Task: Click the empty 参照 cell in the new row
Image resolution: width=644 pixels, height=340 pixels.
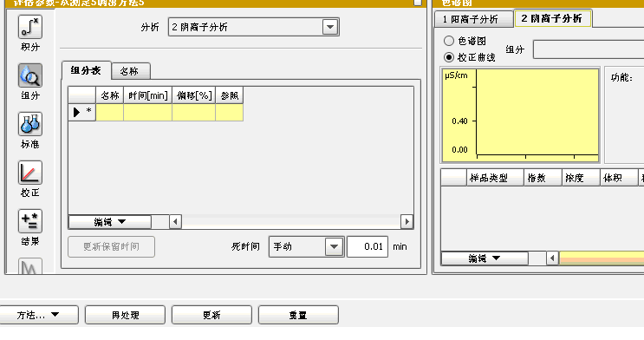Action: (x=230, y=112)
